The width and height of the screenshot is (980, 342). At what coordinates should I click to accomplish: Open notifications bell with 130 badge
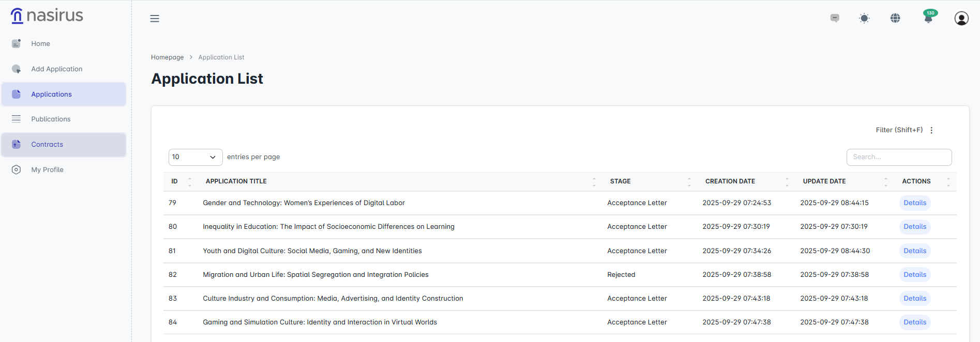[928, 19]
